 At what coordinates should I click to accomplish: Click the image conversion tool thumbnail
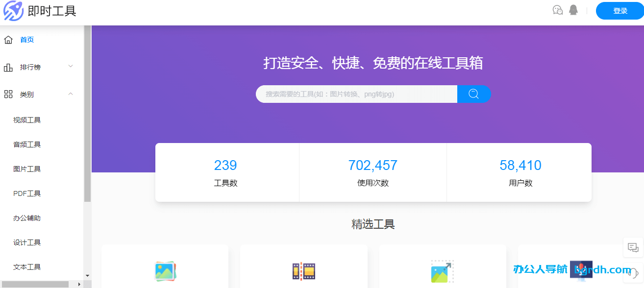pyautogui.click(x=164, y=271)
